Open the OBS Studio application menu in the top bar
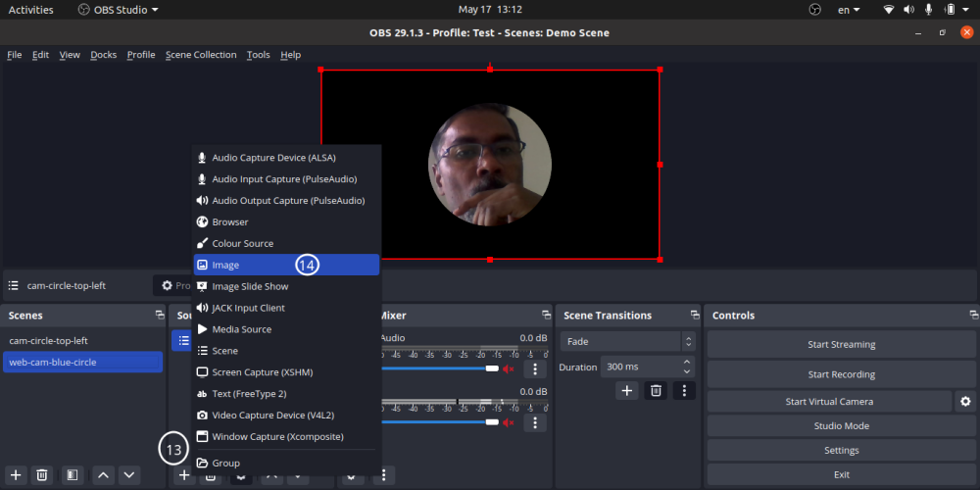 [x=119, y=10]
